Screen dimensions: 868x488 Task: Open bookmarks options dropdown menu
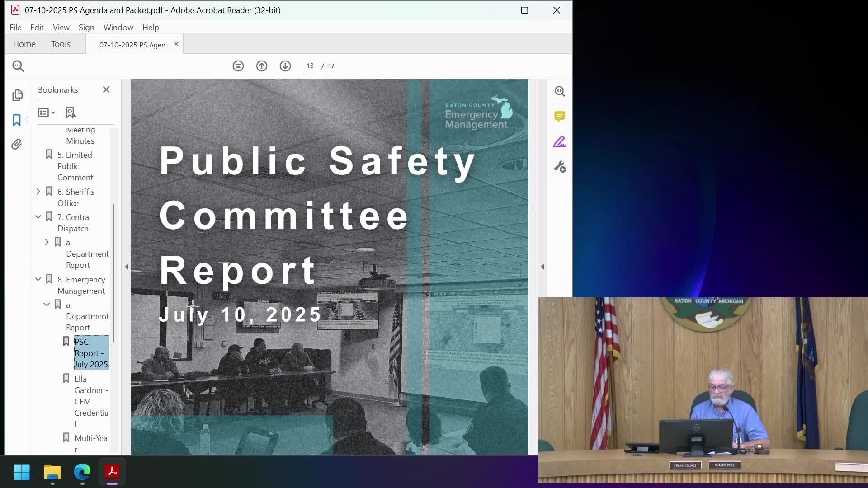pos(47,113)
